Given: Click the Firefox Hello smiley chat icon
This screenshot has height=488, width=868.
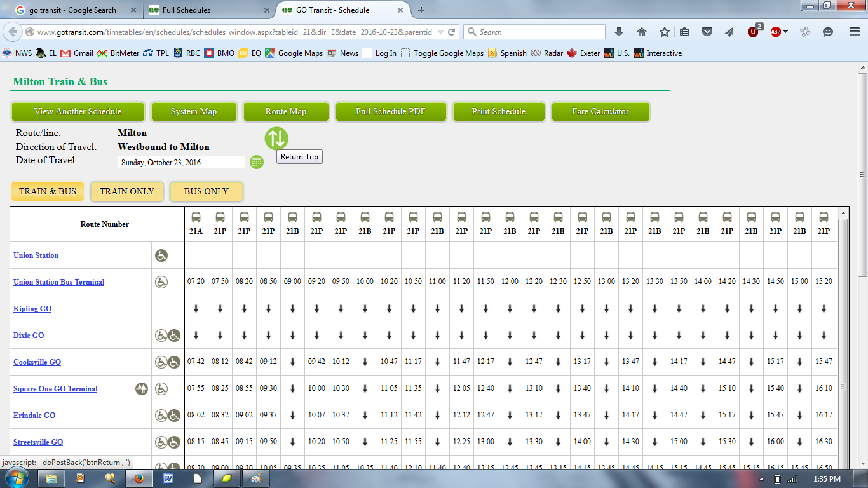Looking at the screenshot, I should click(828, 32).
